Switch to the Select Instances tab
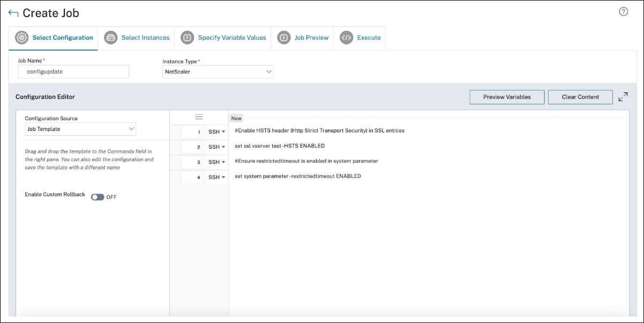Image resolution: width=644 pixels, height=323 pixels. click(x=145, y=38)
